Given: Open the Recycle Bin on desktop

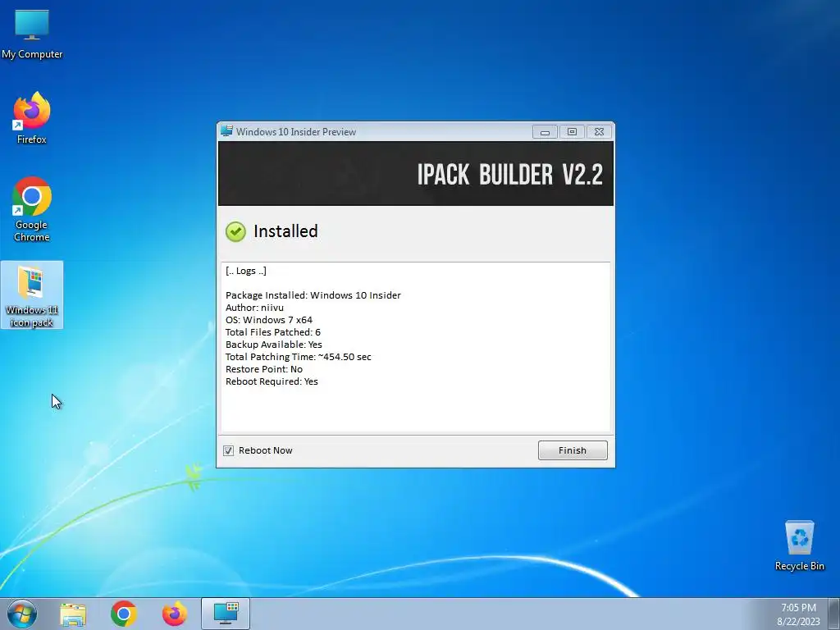Looking at the screenshot, I should click(799, 545).
